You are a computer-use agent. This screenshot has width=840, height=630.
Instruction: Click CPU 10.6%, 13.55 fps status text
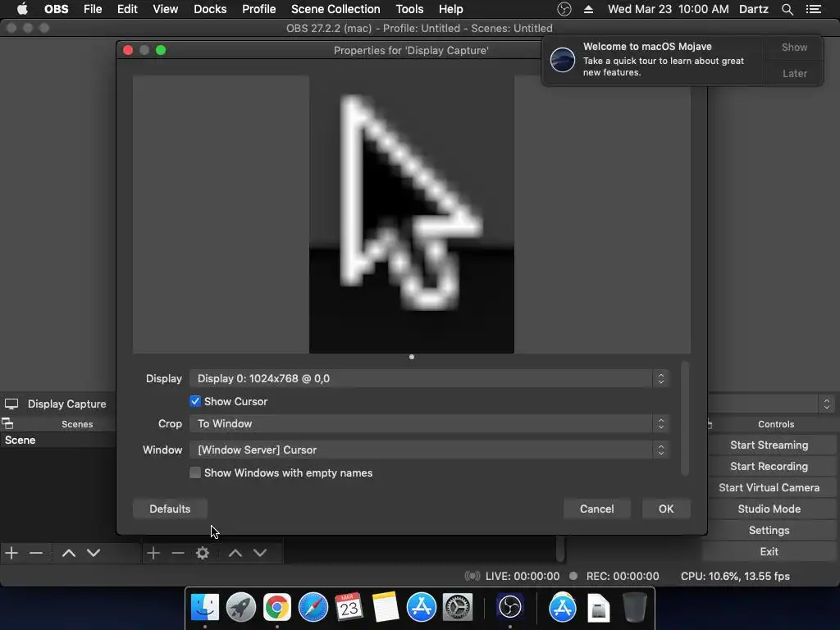[x=735, y=577]
